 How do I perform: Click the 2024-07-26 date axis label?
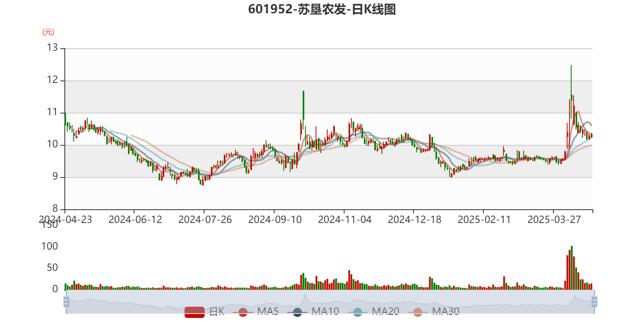(205, 220)
